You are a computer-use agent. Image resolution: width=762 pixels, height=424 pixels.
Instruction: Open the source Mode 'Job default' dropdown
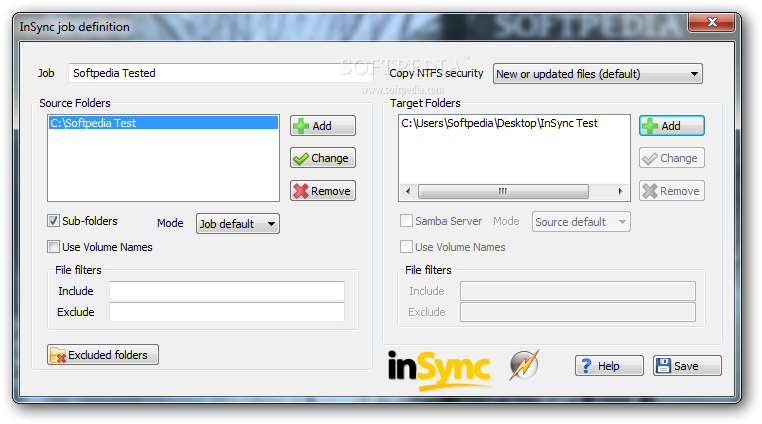(x=238, y=224)
